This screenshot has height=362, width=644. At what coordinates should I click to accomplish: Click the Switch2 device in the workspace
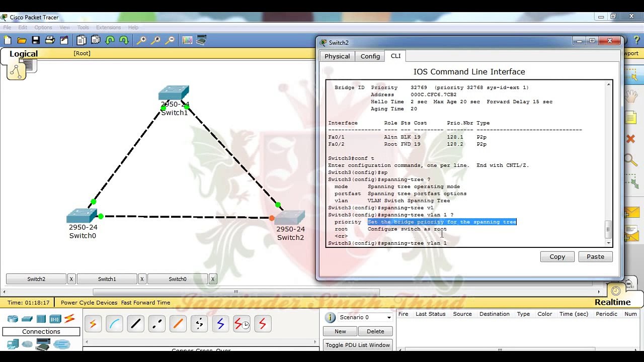click(290, 218)
